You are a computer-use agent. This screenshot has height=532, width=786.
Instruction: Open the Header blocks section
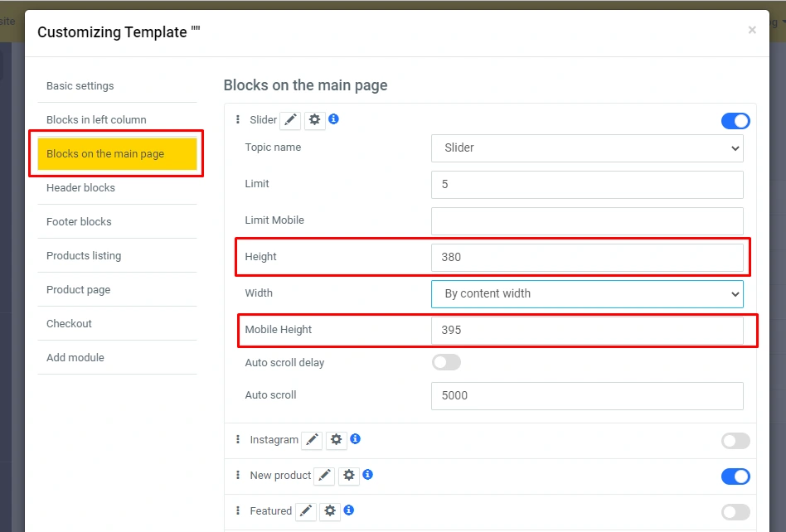point(80,188)
